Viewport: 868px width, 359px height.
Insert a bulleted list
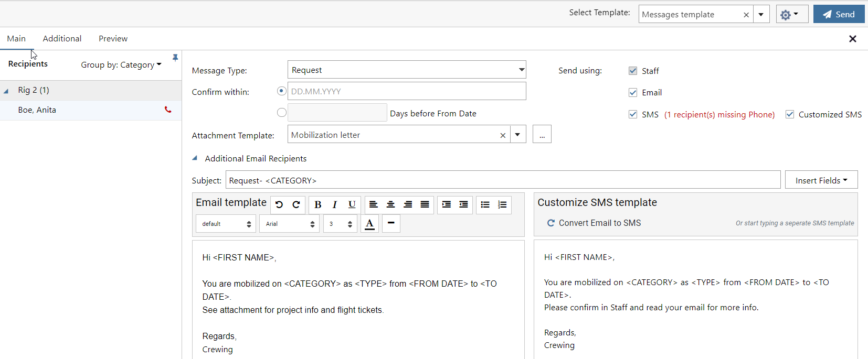[x=485, y=205]
